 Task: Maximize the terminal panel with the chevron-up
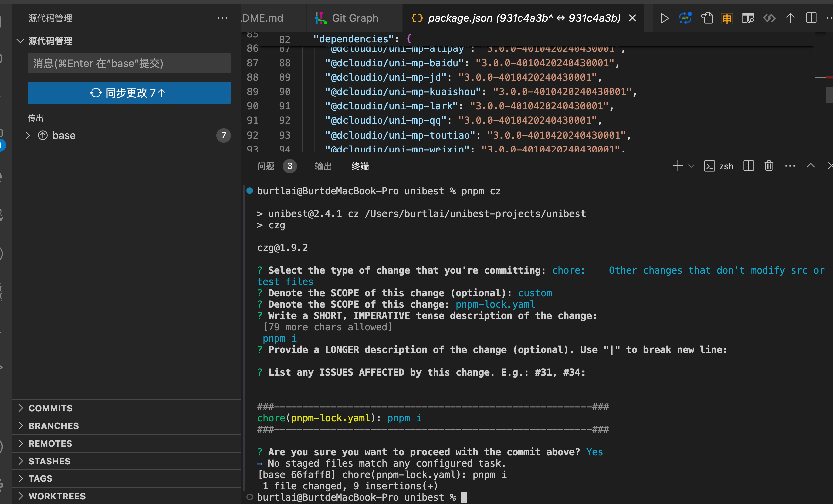pyautogui.click(x=811, y=166)
